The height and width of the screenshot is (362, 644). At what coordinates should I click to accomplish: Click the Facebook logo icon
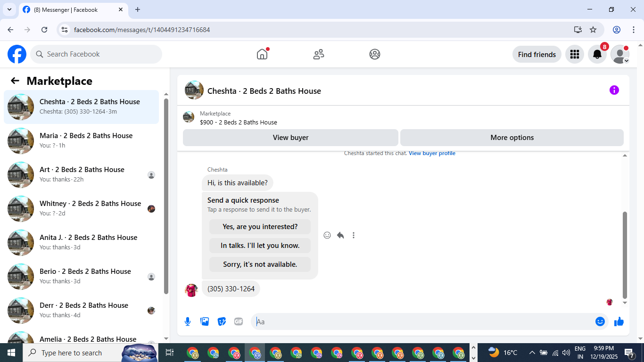pos(17,54)
